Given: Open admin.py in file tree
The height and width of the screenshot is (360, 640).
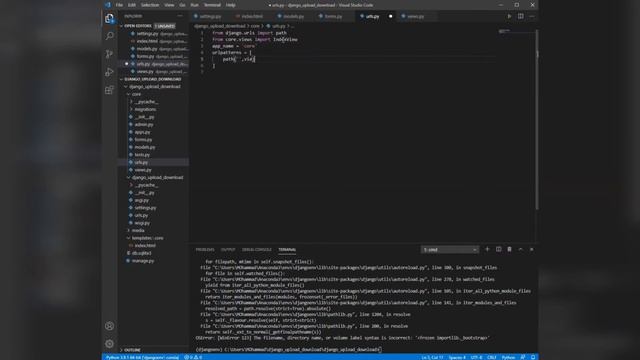Looking at the screenshot, I should [154, 124].
